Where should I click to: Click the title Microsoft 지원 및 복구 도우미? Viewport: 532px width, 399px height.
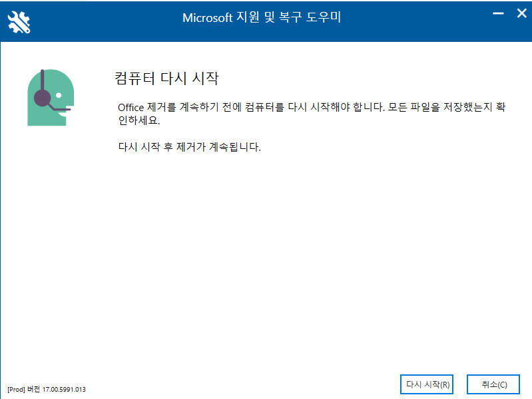pos(262,17)
